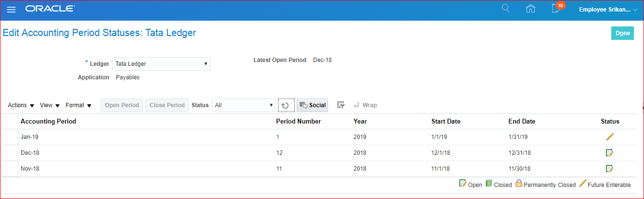The height and width of the screenshot is (199, 644).
Task: Open notifications flag with badge 10
Action: pyautogui.click(x=556, y=9)
